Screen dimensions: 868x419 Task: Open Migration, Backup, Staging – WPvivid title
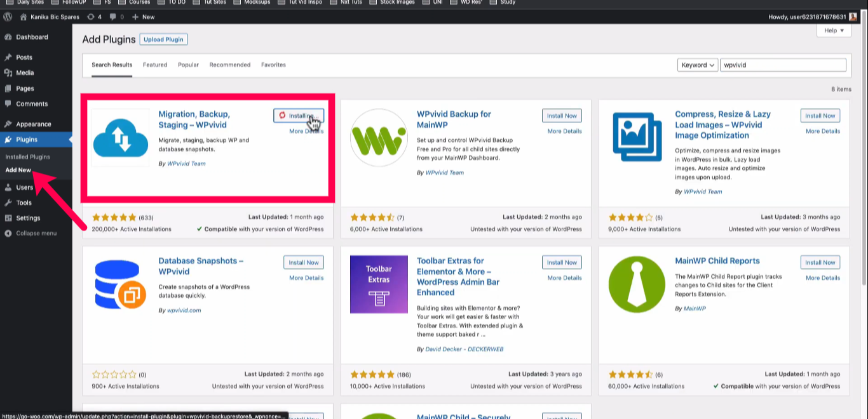194,119
